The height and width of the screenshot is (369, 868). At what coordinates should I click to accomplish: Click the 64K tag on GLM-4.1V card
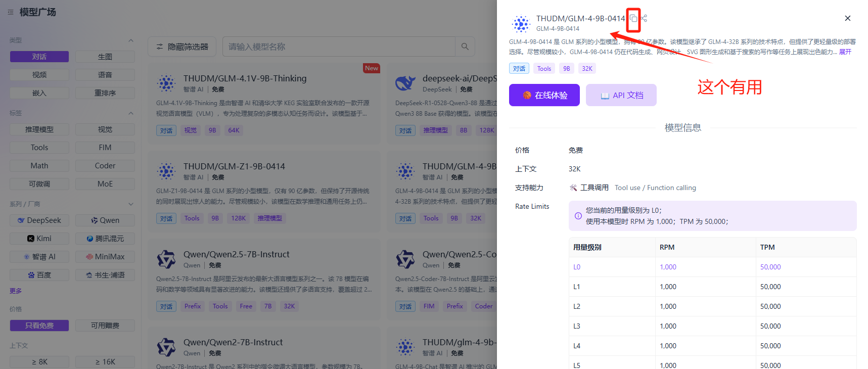click(234, 130)
